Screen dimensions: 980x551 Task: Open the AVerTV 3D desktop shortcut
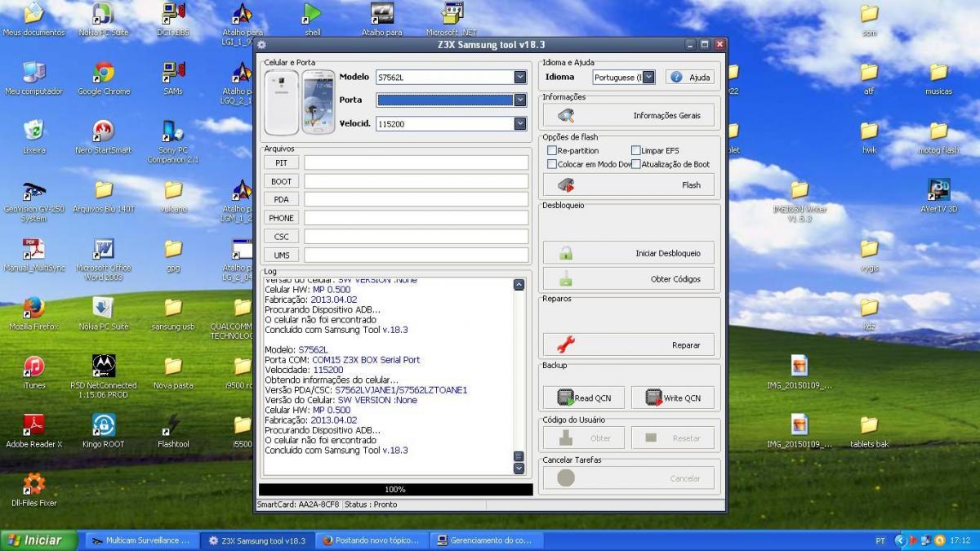(938, 196)
